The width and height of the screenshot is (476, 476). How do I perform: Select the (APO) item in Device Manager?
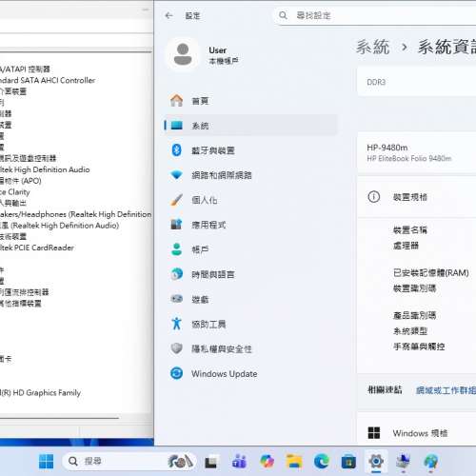point(21,181)
